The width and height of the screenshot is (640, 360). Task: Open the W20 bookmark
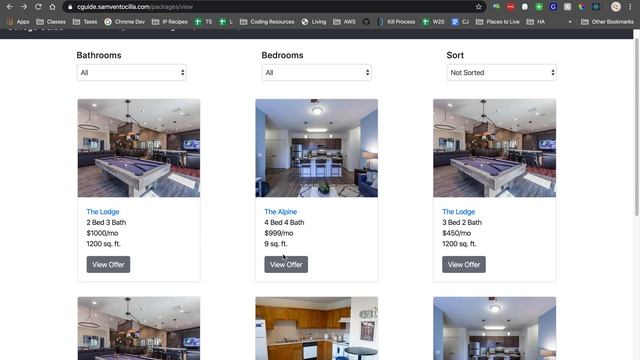(x=433, y=22)
